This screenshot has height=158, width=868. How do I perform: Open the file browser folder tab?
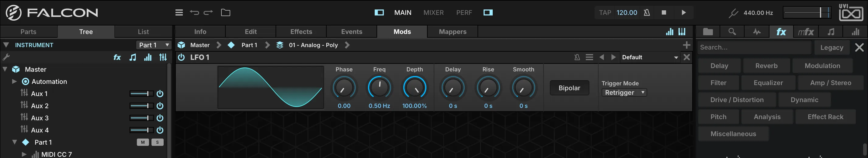tap(708, 32)
